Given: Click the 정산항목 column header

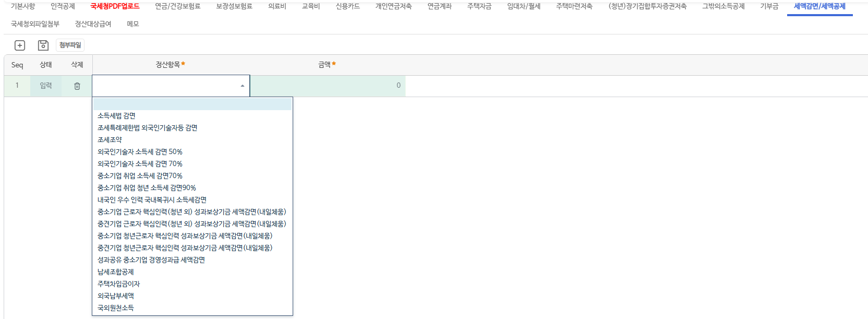Looking at the screenshot, I should pos(171,65).
